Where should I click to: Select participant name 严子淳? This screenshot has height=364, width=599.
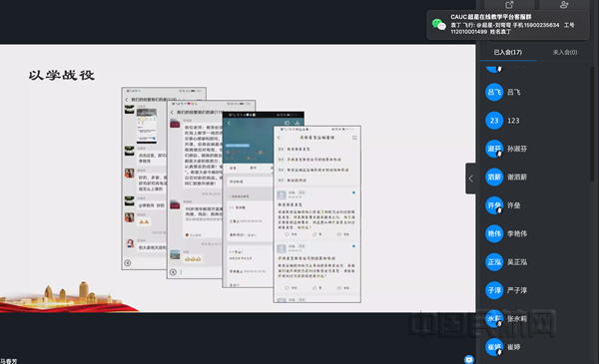coord(517,290)
